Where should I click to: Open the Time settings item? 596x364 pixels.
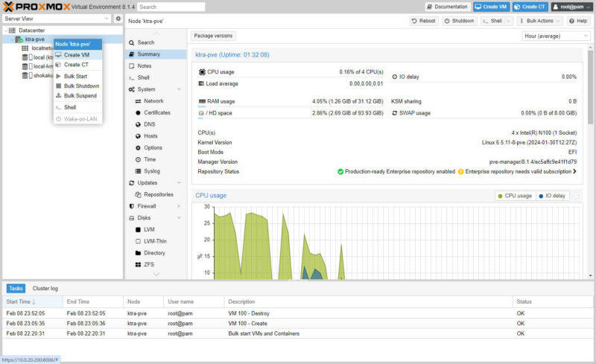coord(156,159)
